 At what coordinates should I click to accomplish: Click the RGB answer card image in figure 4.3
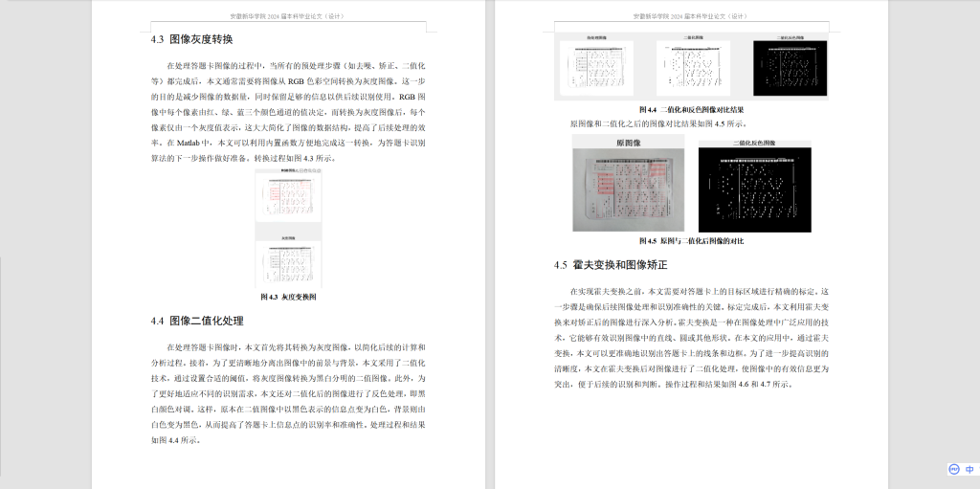click(288, 197)
